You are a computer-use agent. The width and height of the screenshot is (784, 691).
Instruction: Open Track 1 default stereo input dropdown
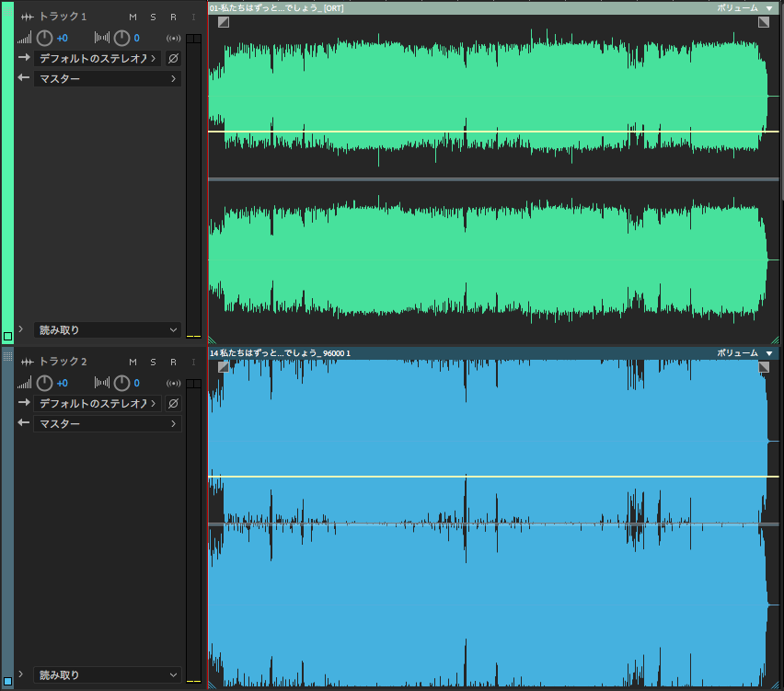(x=98, y=59)
